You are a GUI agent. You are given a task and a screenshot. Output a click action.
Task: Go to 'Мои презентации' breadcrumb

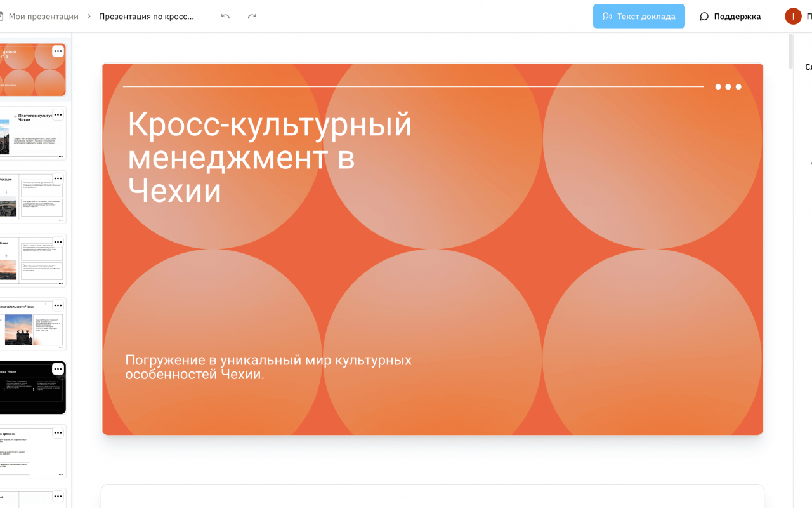(44, 17)
